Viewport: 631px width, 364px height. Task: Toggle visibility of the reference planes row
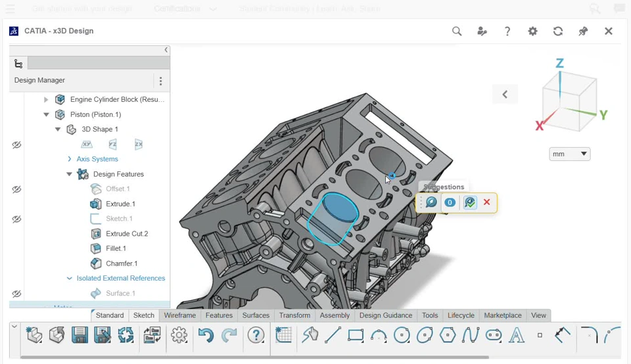(x=16, y=145)
